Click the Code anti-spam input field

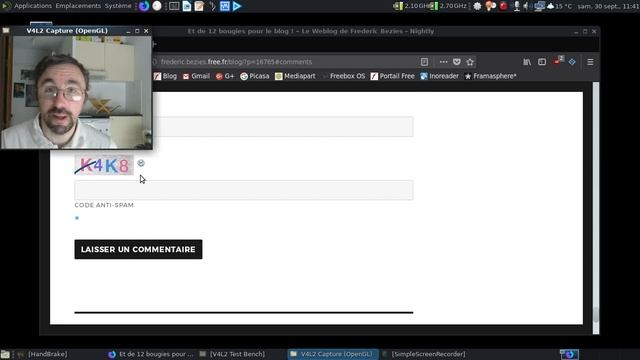pyautogui.click(x=244, y=190)
